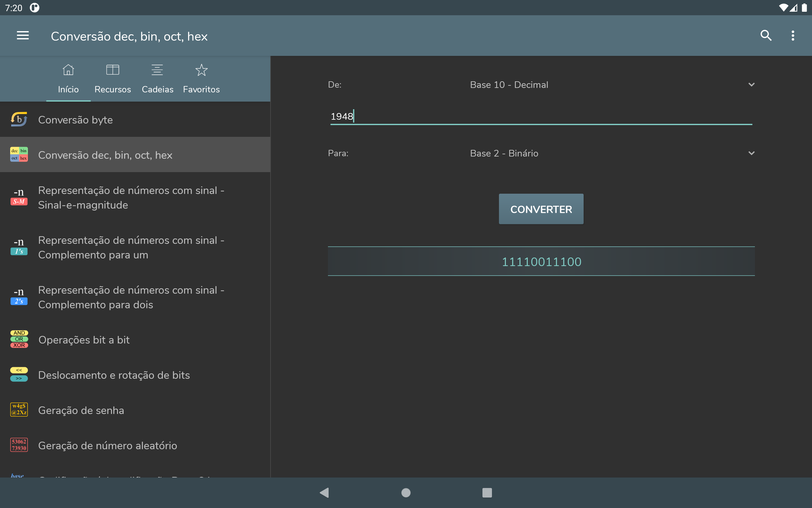The width and height of the screenshot is (812, 508).
Task: Click the status bar notification icon
Action: pyautogui.click(x=35, y=7)
